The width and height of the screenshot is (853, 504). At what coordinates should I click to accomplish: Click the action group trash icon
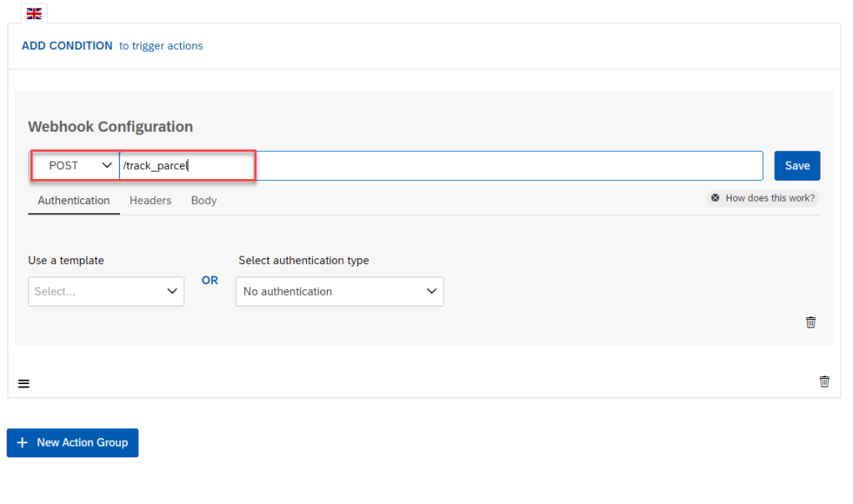825,382
